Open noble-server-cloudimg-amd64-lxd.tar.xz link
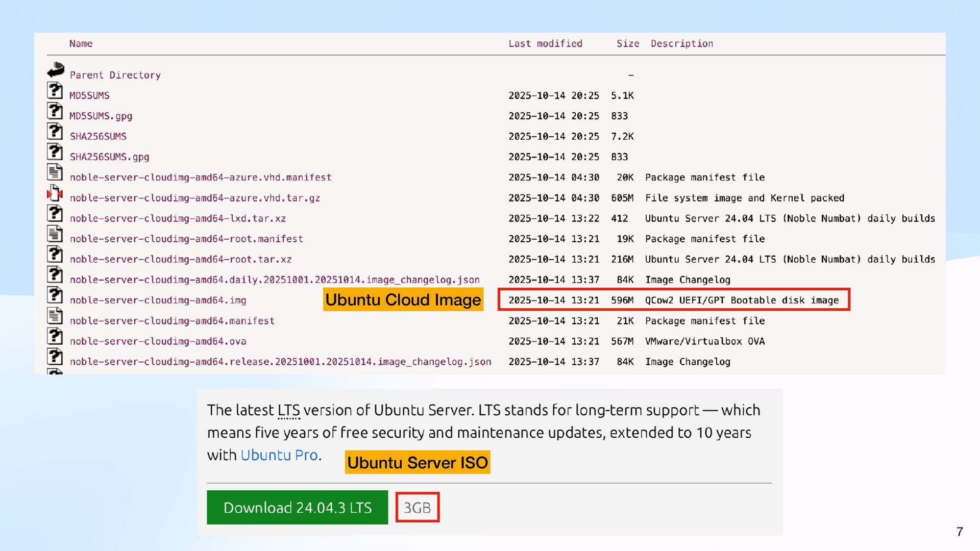The image size is (980, 551). click(178, 218)
